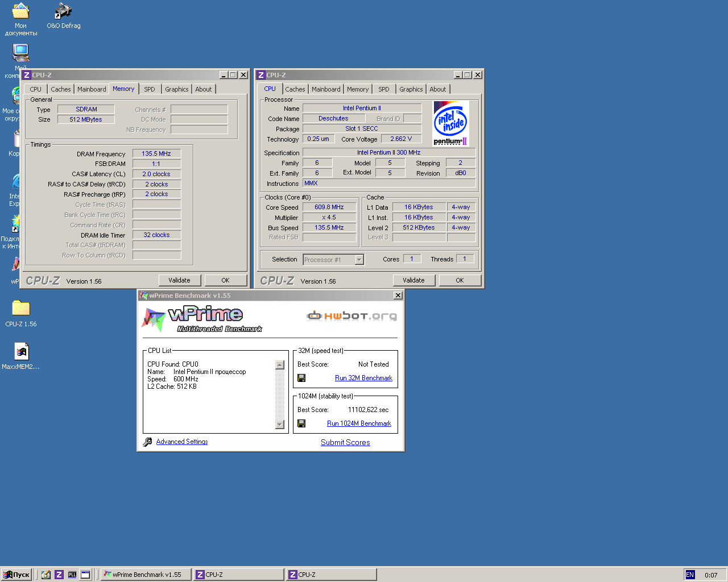This screenshot has width=728, height=582.
Task: Click the save icon under 32M speed test
Action: click(301, 378)
